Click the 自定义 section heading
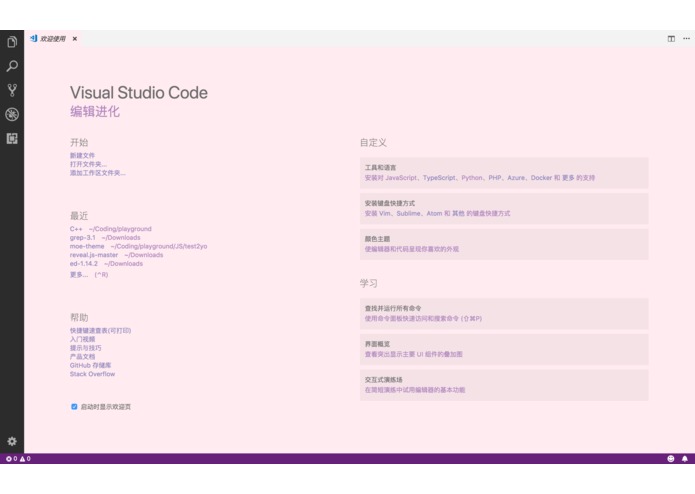The height and width of the screenshot is (494, 695). click(x=373, y=143)
